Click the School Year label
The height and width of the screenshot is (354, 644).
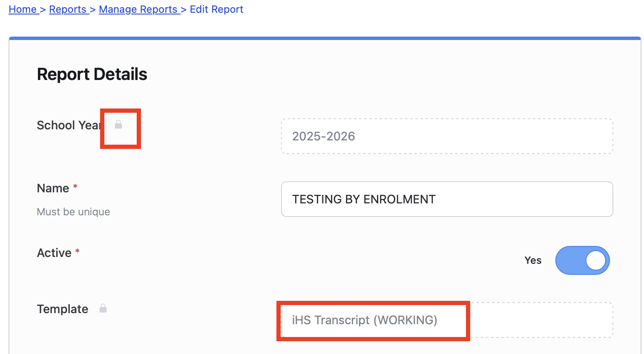[68, 125]
